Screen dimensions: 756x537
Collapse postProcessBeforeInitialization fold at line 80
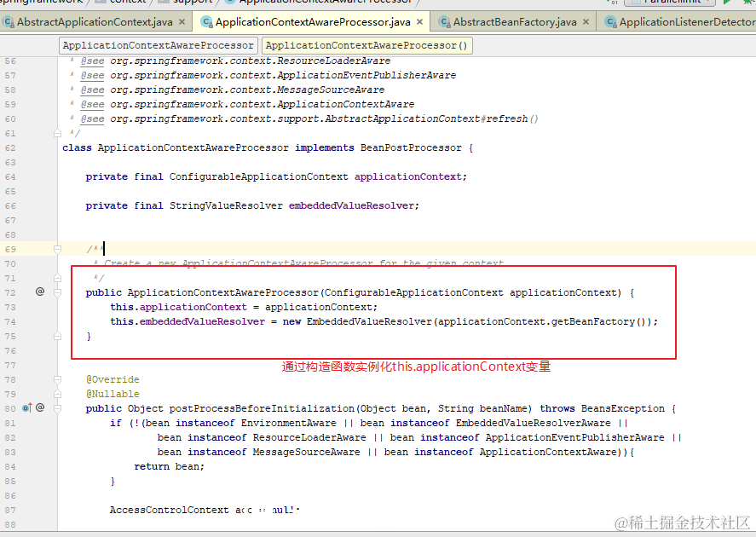57,408
